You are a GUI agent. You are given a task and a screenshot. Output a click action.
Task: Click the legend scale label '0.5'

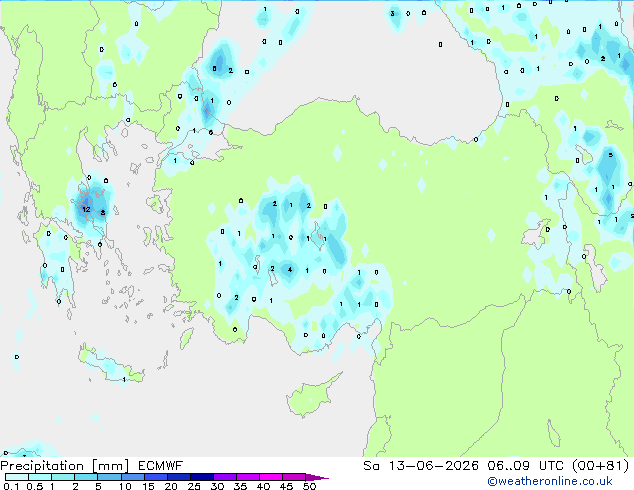point(34,486)
